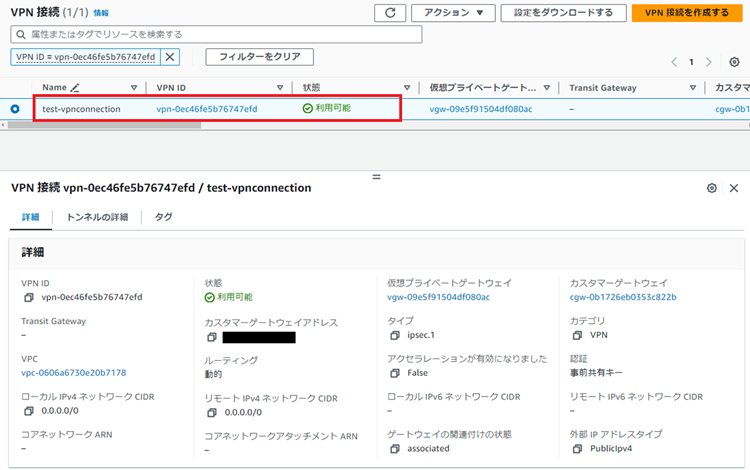Sort the table by the 状態 column

[x=406, y=88]
